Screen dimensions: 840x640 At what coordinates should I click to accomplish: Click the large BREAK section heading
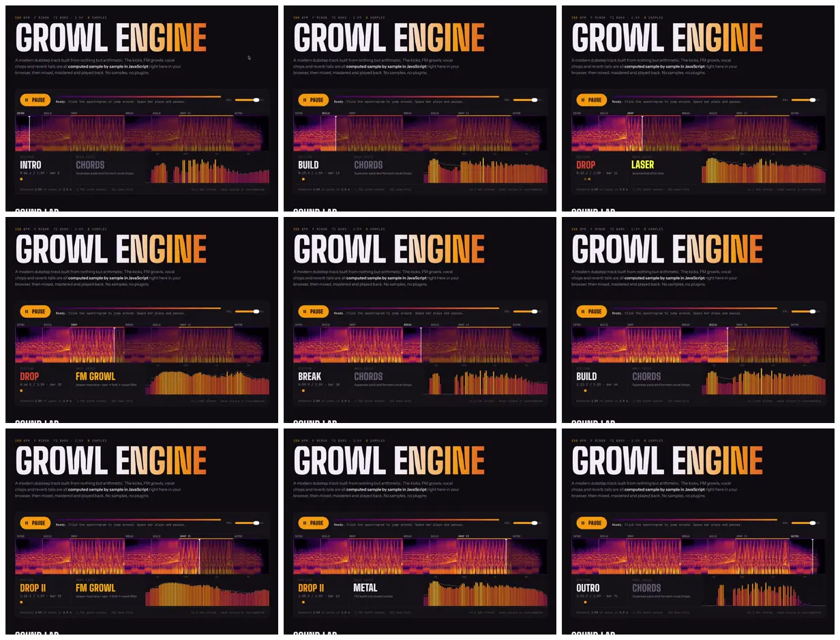coord(310,377)
